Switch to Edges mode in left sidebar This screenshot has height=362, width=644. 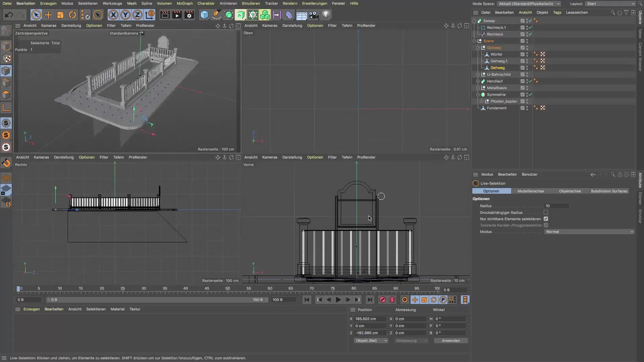[x=6, y=83]
